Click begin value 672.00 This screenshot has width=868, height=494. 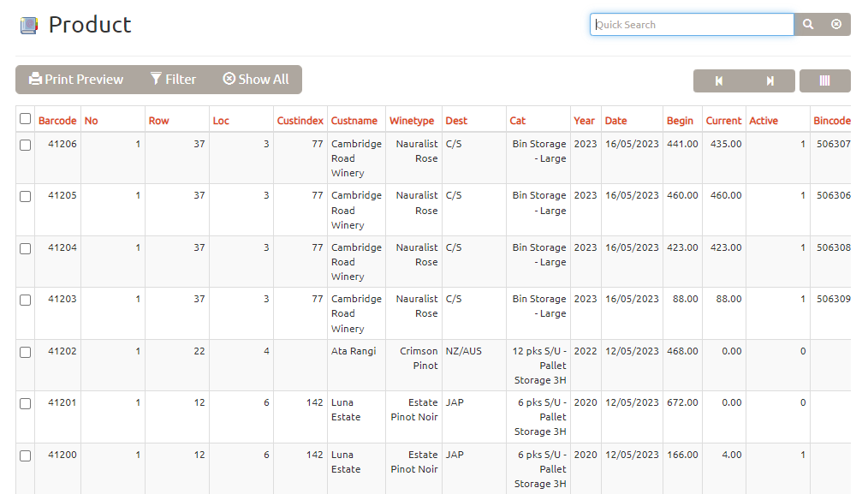(682, 402)
